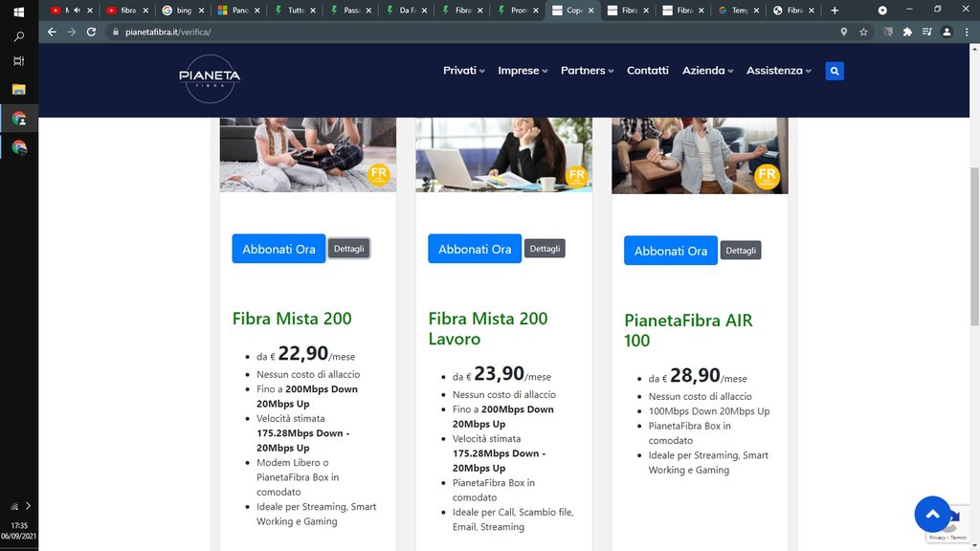Click Dettagli for PianetaFibra AIR 100
Viewport: 980px width, 551px height.
[x=741, y=251]
